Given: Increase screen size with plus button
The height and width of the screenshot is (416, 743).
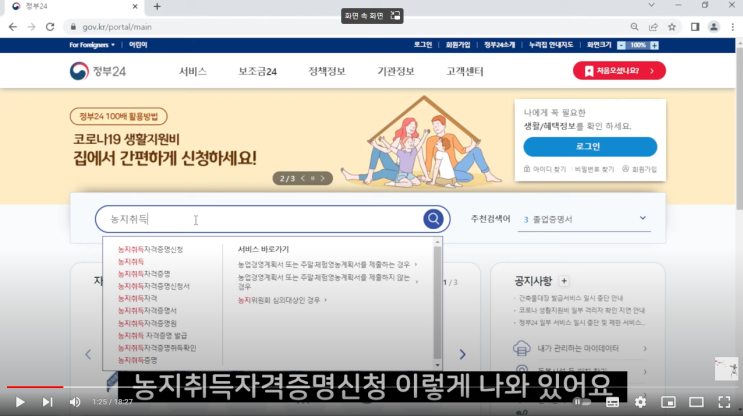Looking at the screenshot, I should [654, 45].
